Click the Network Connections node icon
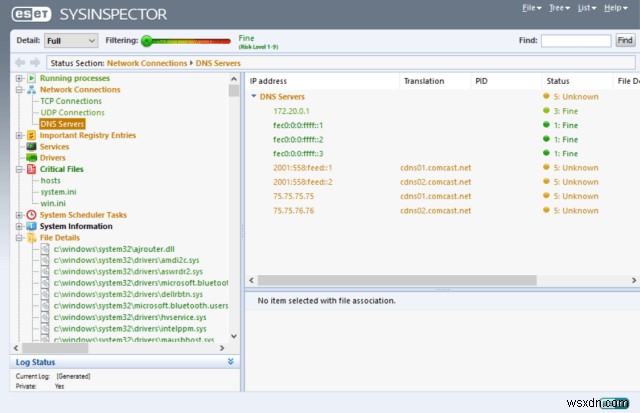Image resolution: width=640 pixels, height=413 pixels. click(x=31, y=90)
